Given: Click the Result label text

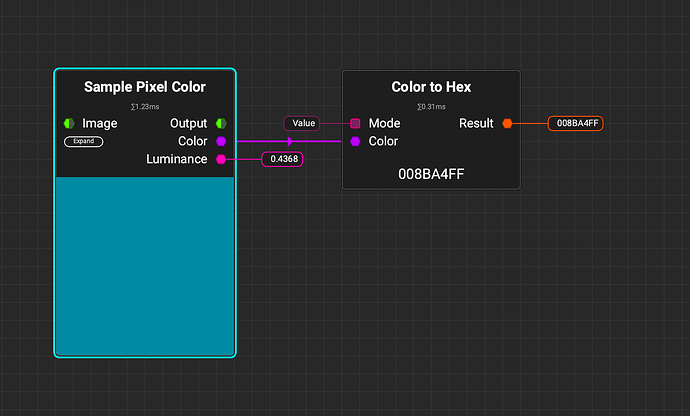Looking at the screenshot, I should pos(476,123).
